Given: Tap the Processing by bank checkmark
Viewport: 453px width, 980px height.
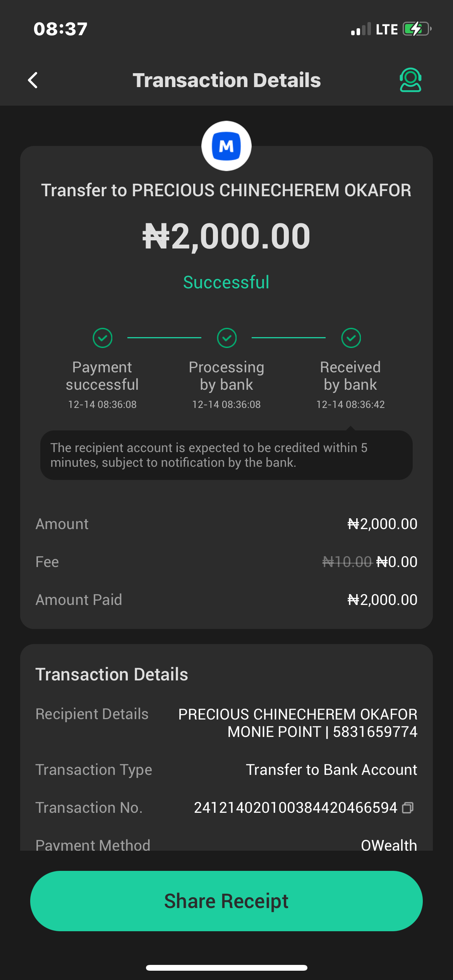Looking at the screenshot, I should point(227,338).
